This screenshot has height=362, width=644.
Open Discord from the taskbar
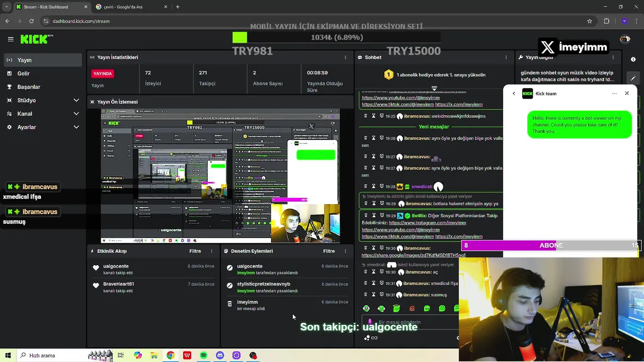coord(220,355)
